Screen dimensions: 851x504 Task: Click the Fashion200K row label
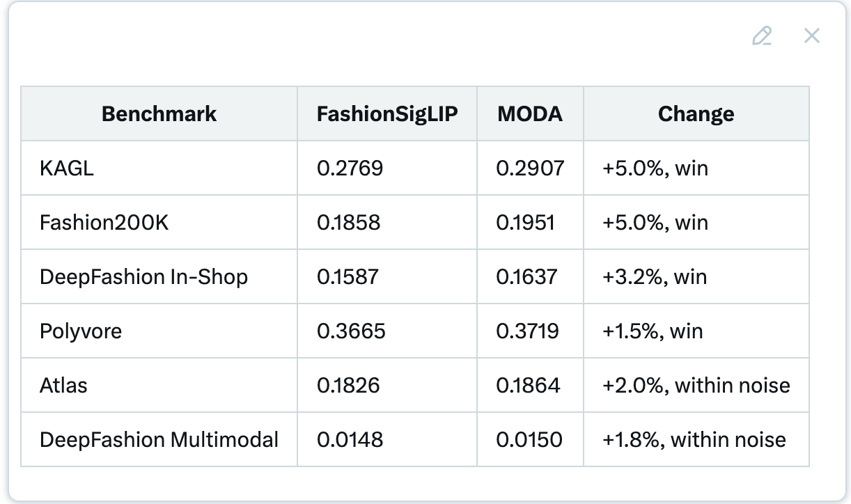coord(104,222)
